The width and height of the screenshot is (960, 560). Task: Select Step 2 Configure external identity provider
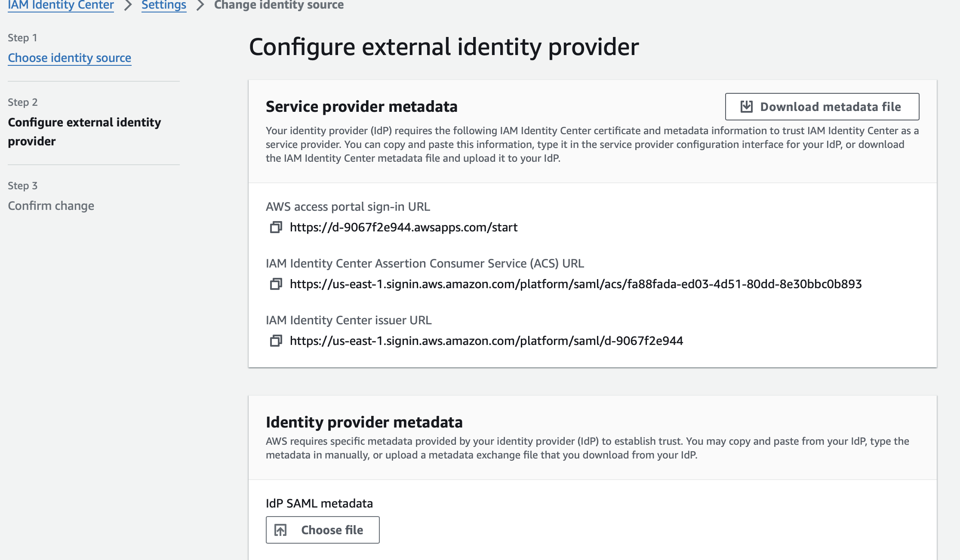tap(84, 131)
